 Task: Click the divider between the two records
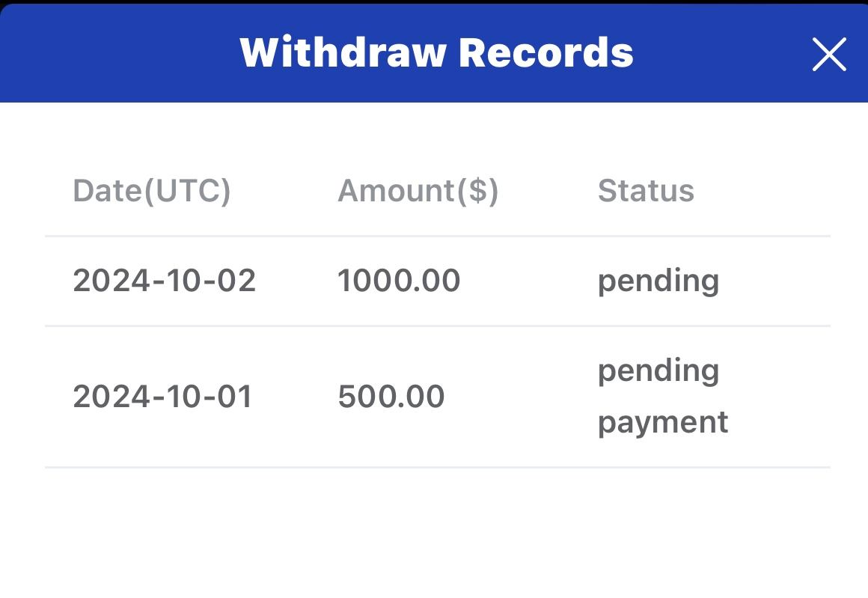[437, 326]
